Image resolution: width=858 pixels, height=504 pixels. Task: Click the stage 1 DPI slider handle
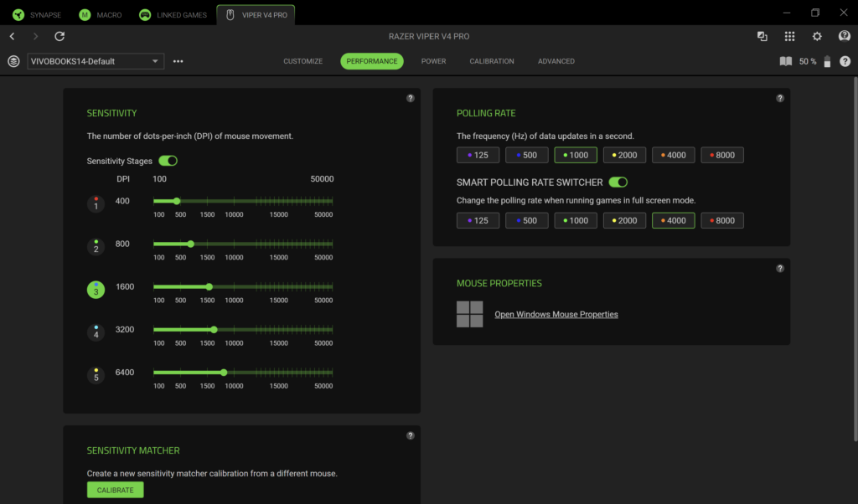tap(177, 201)
